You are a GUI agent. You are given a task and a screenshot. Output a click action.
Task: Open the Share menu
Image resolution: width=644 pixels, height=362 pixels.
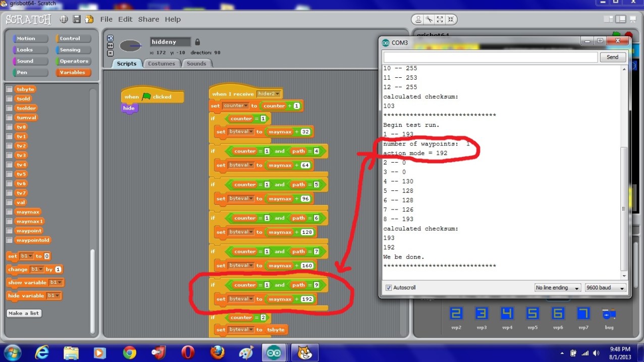148,19
